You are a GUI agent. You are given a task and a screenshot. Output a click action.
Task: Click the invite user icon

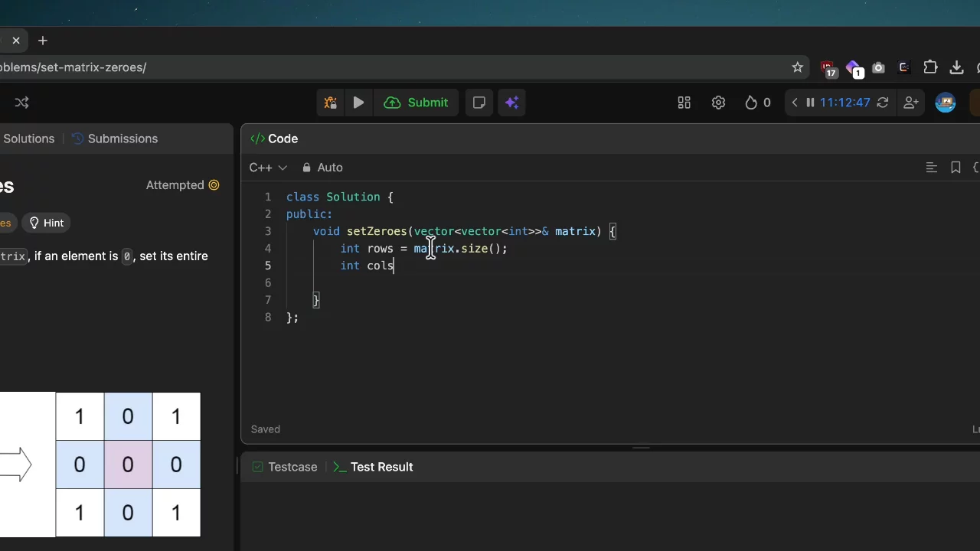[911, 103]
